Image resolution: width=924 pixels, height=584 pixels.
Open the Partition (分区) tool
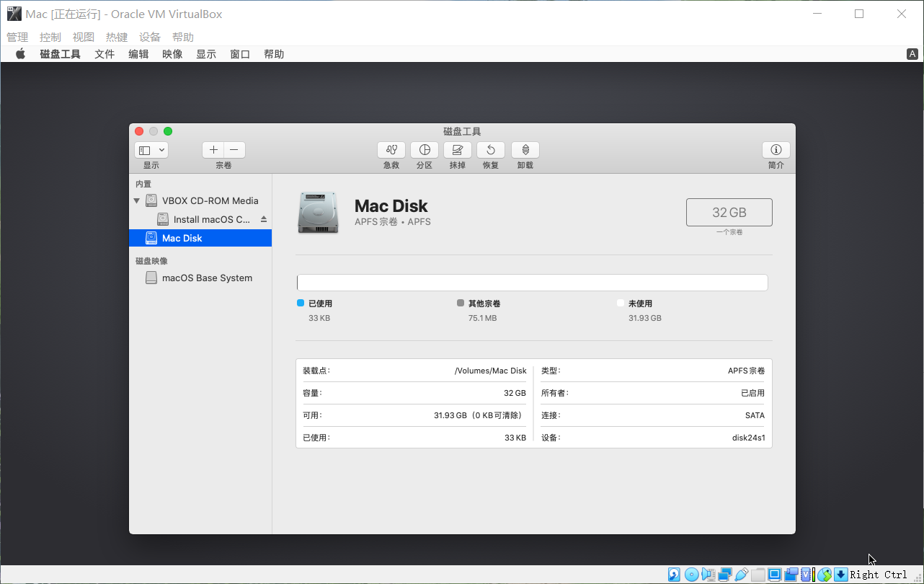point(425,150)
